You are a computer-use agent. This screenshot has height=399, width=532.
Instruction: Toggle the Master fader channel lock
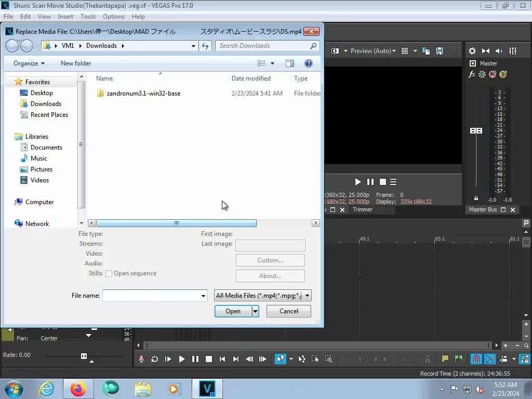[x=476, y=198]
